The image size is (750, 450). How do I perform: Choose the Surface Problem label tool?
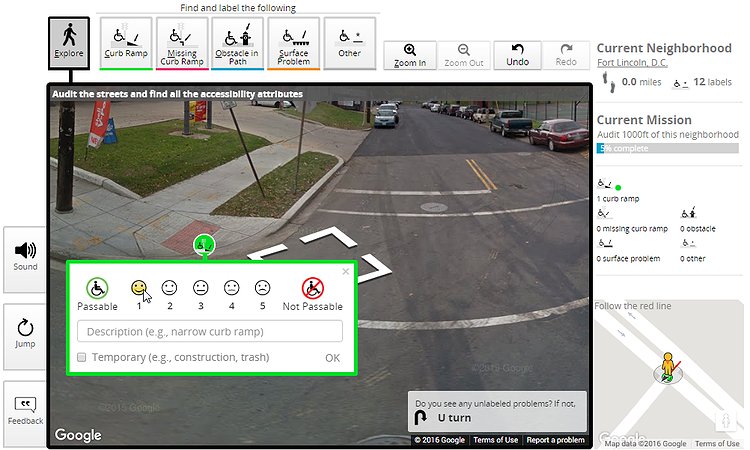[x=294, y=43]
